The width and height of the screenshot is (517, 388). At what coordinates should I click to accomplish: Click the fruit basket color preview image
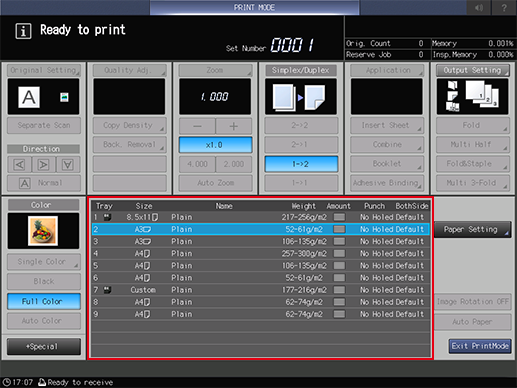(43, 231)
